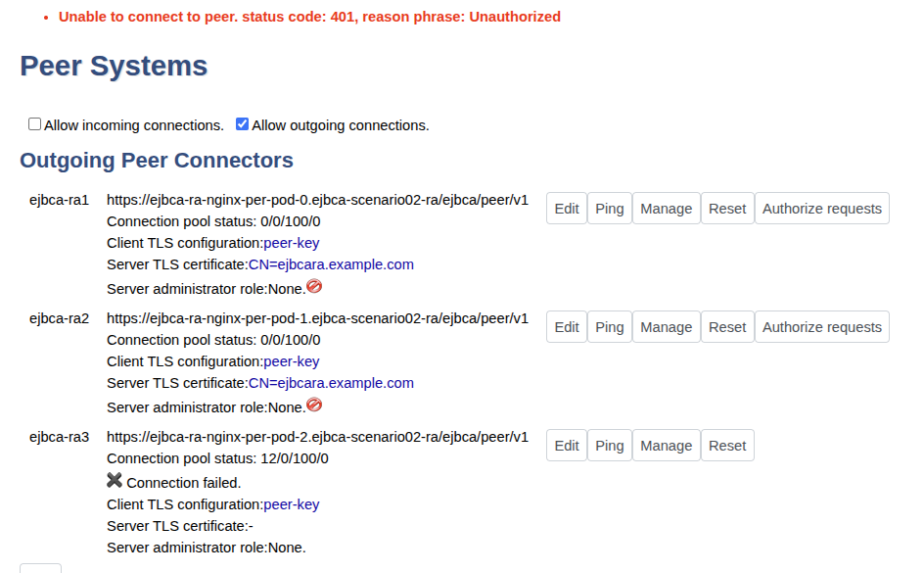Click the Connection failed X icon
The image size is (924, 573).
coord(115,481)
